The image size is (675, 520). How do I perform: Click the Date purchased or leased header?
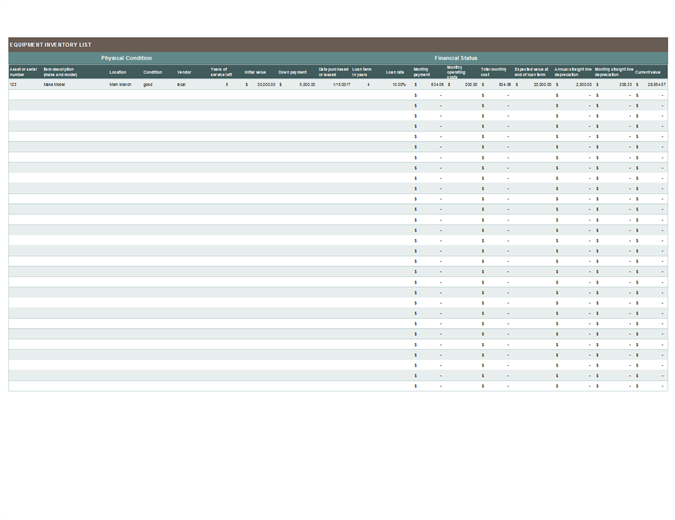click(333, 72)
